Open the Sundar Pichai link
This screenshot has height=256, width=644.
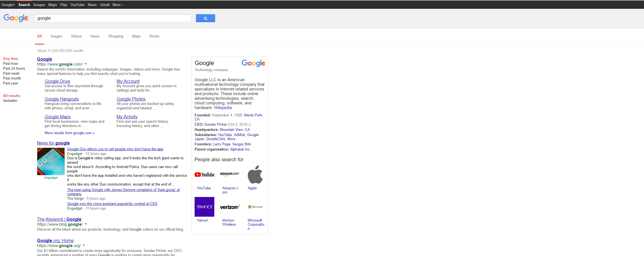pyautogui.click(x=215, y=124)
